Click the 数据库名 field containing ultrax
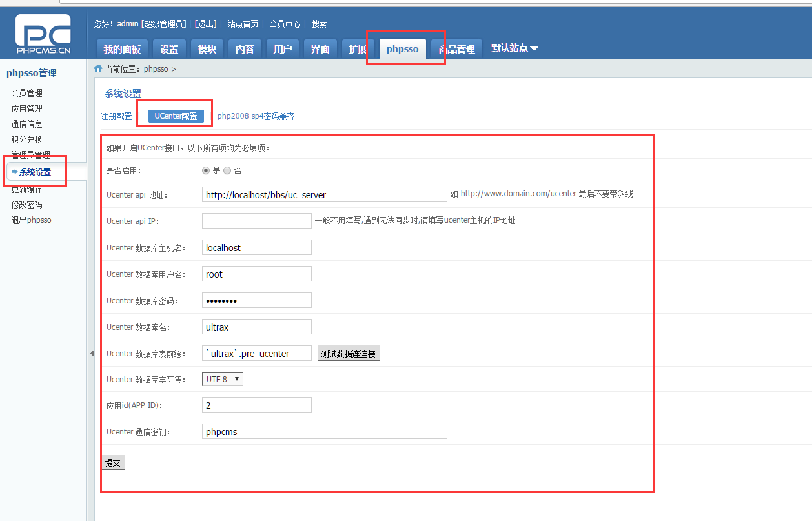The height and width of the screenshot is (521, 812). click(256, 327)
